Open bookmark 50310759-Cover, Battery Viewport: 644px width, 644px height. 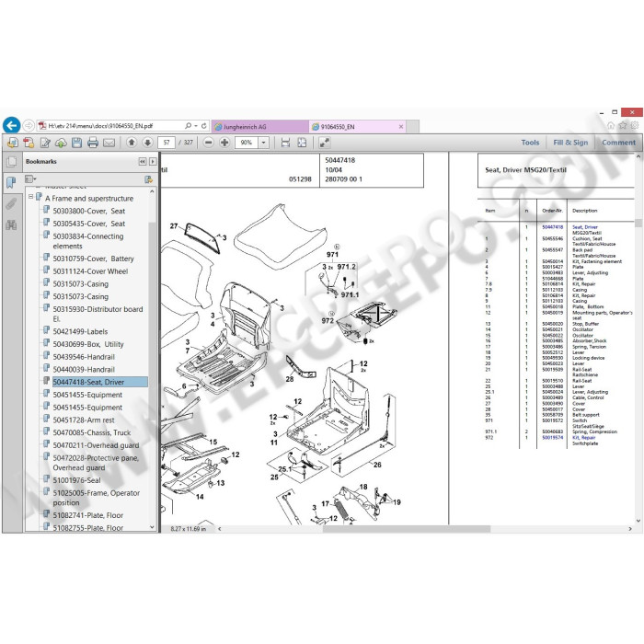click(x=93, y=259)
